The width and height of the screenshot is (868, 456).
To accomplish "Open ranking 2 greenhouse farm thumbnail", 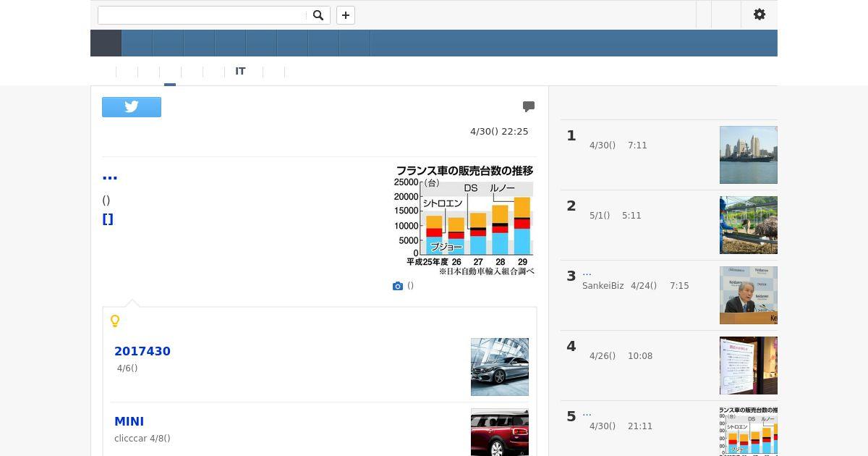I will (749, 225).
